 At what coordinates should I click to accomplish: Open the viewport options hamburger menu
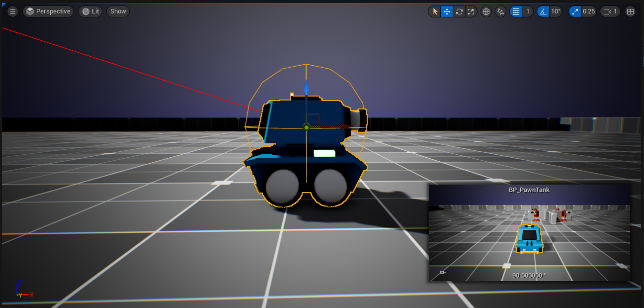click(x=13, y=11)
